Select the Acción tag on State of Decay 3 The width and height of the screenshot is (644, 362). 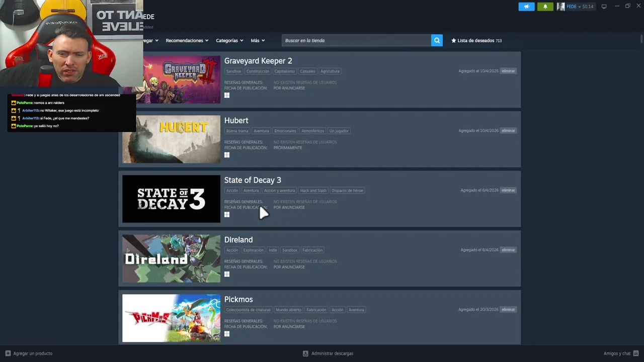coord(232,191)
